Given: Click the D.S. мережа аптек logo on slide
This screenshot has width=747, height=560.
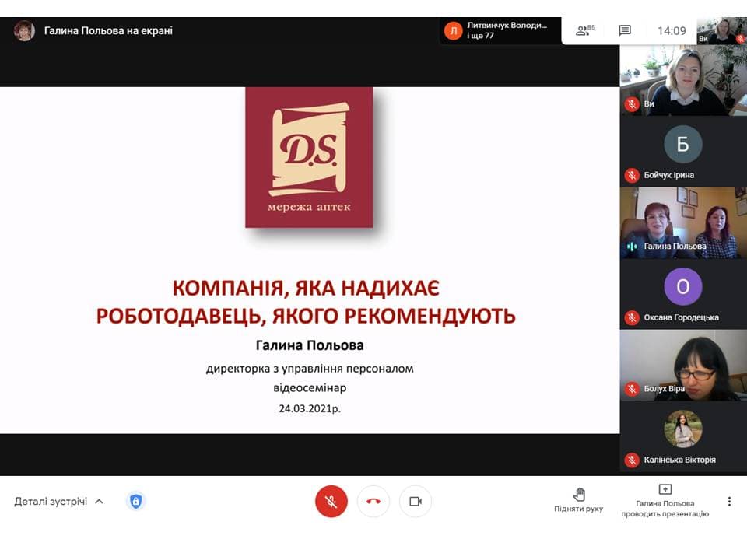Looking at the screenshot, I should coord(309,157).
